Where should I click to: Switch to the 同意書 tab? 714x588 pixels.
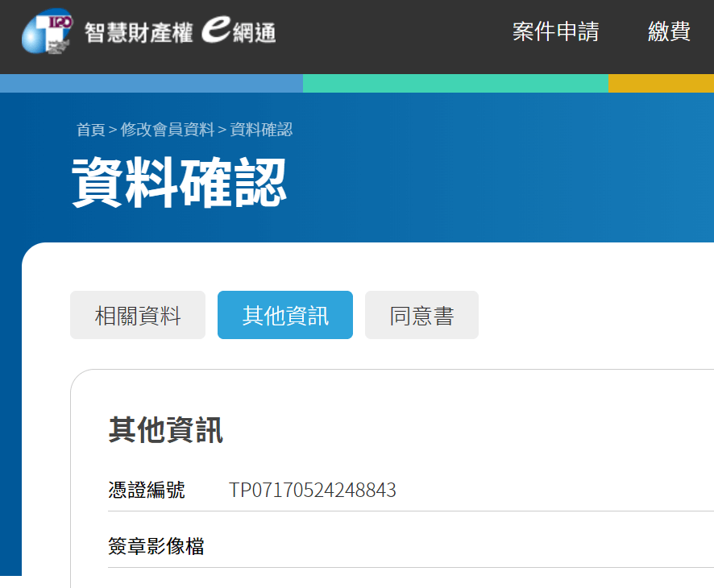[421, 315]
